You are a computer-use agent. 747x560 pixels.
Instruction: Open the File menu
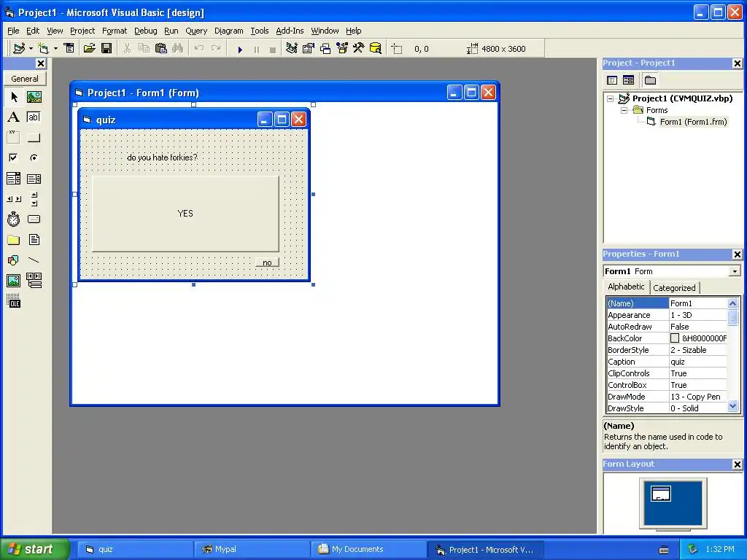pyautogui.click(x=13, y=31)
